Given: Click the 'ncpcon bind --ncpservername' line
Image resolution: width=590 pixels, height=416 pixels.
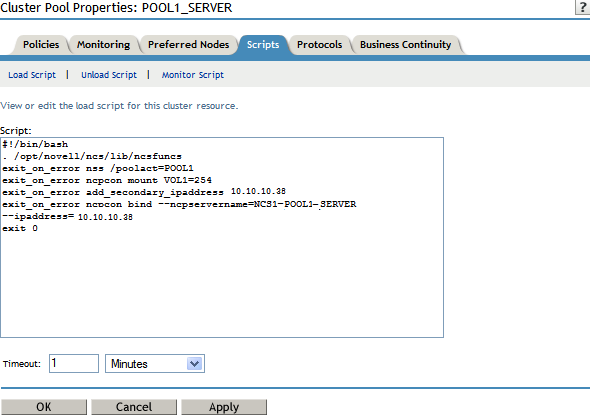Looking at the screenshot, I should [x=179, y=204].
